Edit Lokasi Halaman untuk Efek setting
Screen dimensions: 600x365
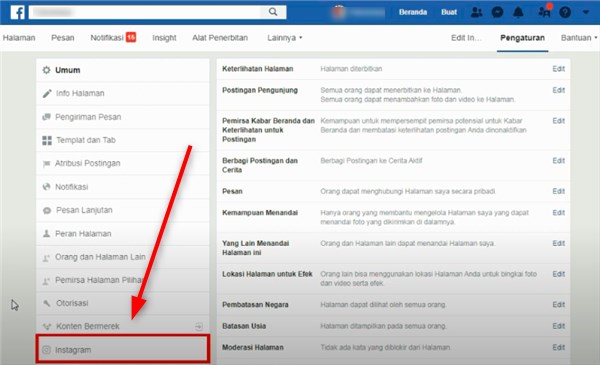558,274
